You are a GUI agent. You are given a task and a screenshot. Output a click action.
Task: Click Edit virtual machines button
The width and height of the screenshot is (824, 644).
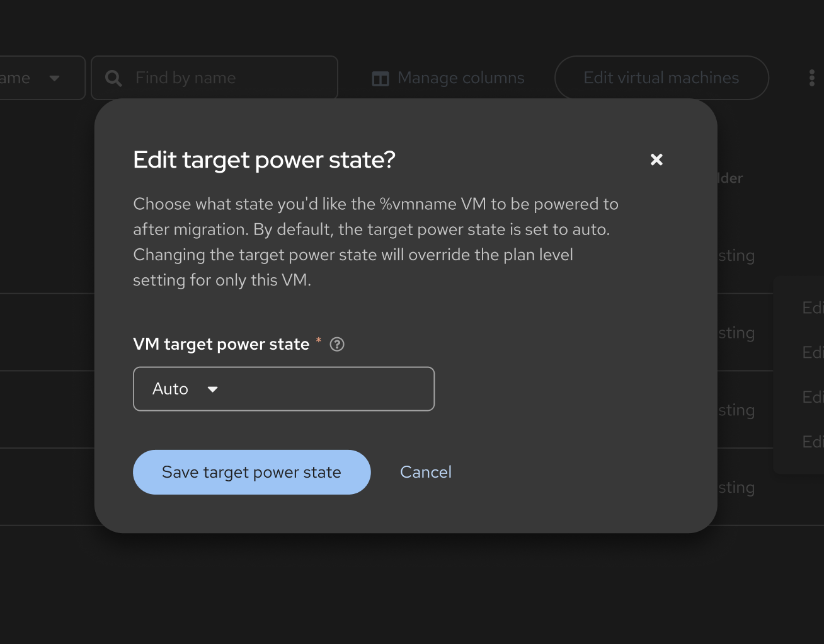[661, 78]
